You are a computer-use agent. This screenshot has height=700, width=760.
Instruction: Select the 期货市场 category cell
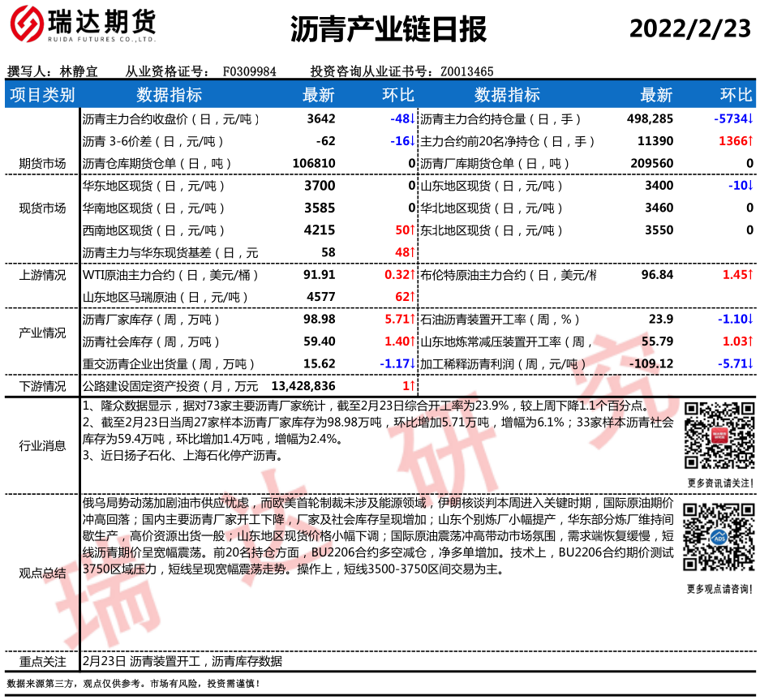(42, 163)
